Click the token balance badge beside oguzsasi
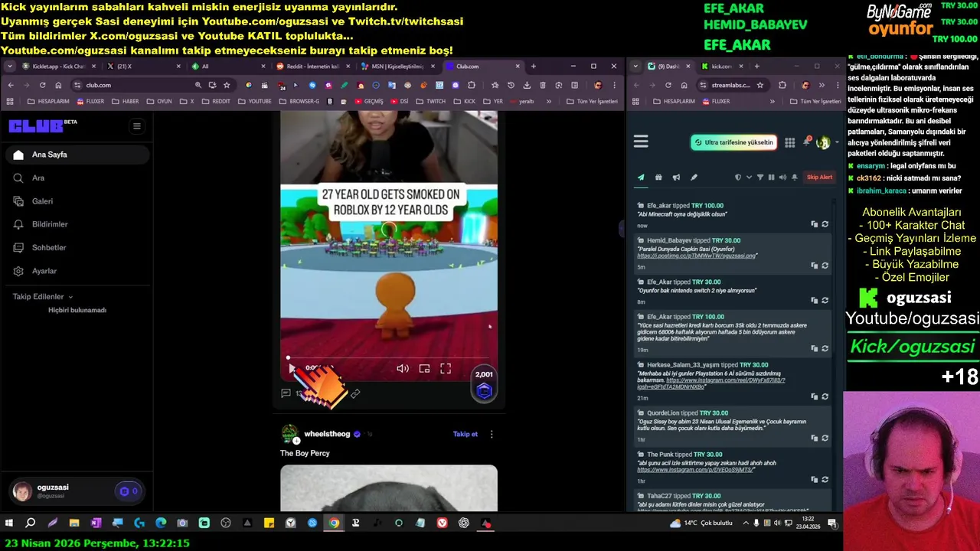The height and width of the screenshot is (551, 980). [129, 491]
